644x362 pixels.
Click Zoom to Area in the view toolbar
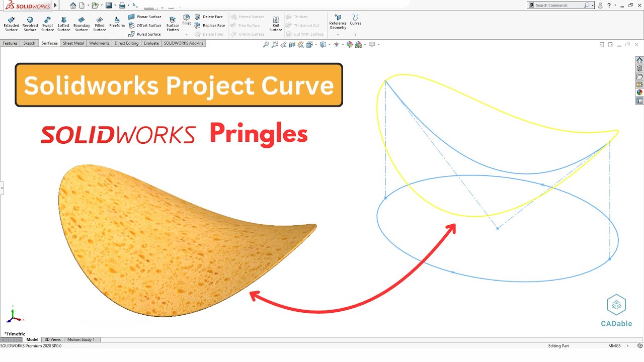point(275,45)
